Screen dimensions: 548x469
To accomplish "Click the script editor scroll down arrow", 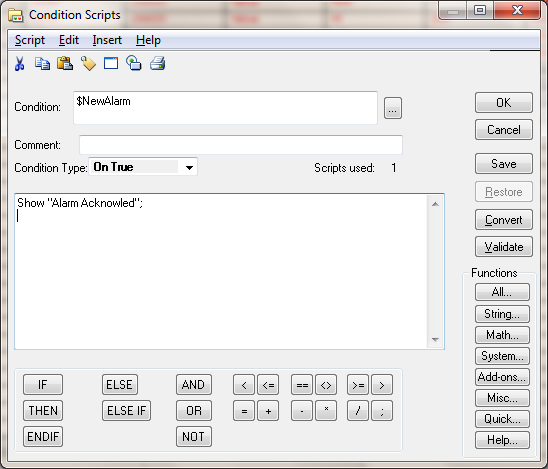I will [x=435, y=339].
